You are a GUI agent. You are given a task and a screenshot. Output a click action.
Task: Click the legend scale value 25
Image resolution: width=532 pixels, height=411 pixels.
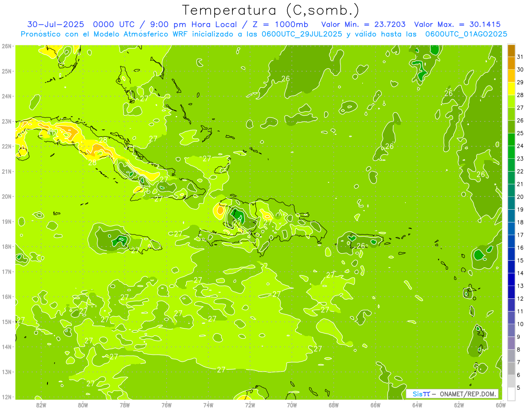(520, 133)
